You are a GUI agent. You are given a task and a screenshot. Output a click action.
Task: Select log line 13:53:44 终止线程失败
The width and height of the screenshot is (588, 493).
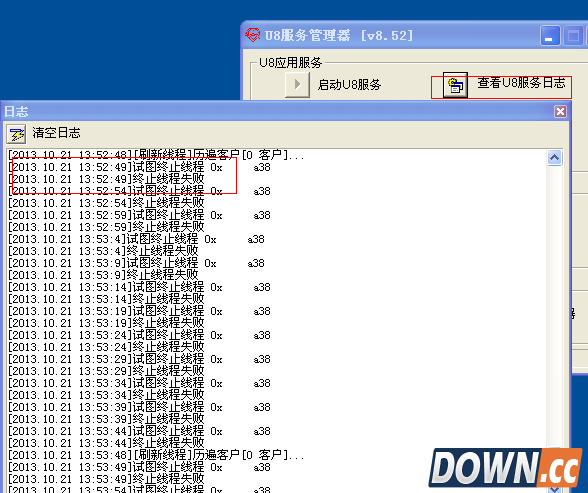(106, 443)
